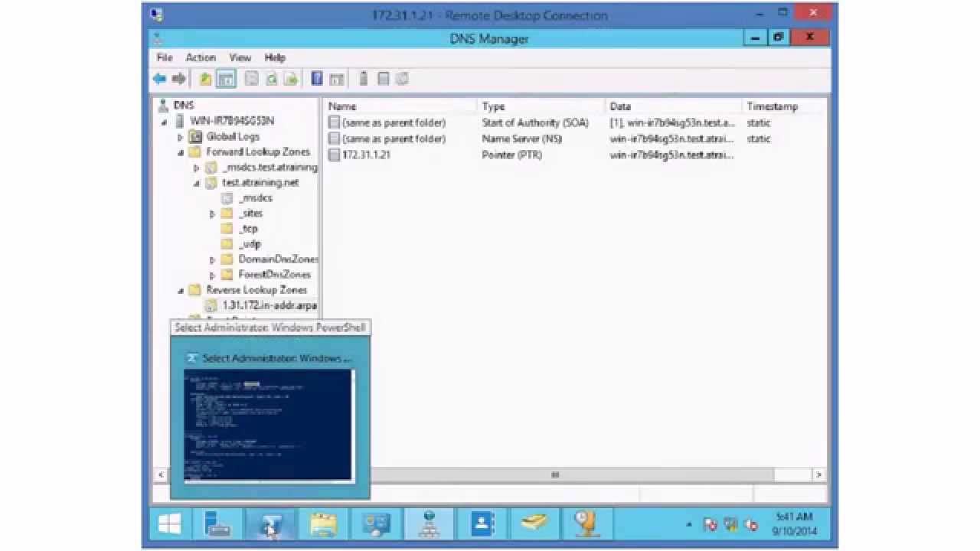Click the Refresh toolbar icon
Viewport: 980px width, 551px height.
point(271,79)
